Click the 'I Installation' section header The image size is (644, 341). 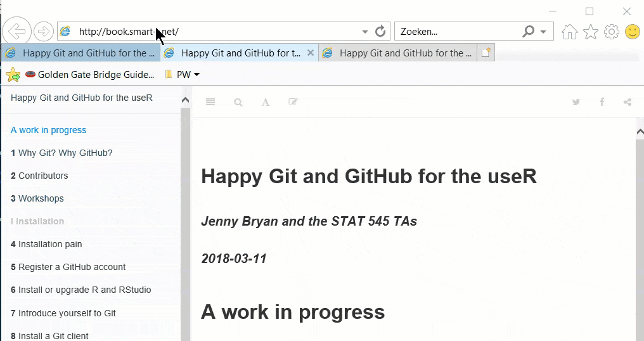pyautogui.click(x=37, y=221)
